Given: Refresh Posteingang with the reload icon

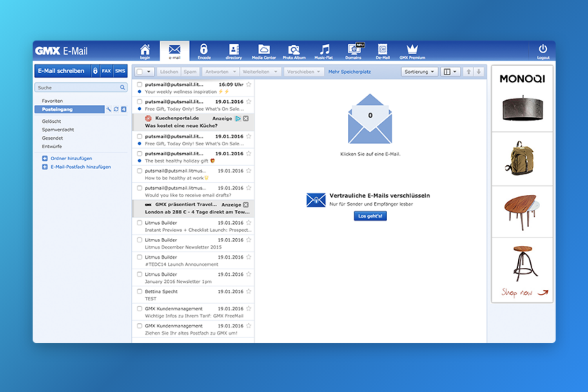Looking at the screenshot, I should pos(116,109).
